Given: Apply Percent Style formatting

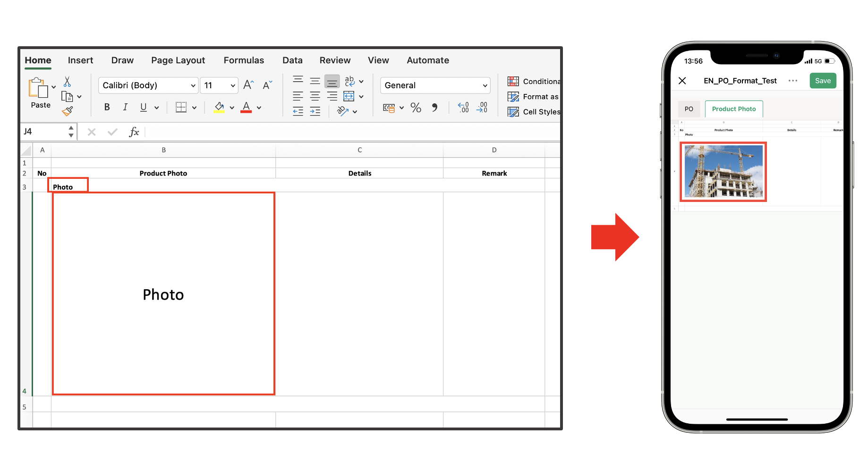Looking at the screenshot, I should coord(416,108).
